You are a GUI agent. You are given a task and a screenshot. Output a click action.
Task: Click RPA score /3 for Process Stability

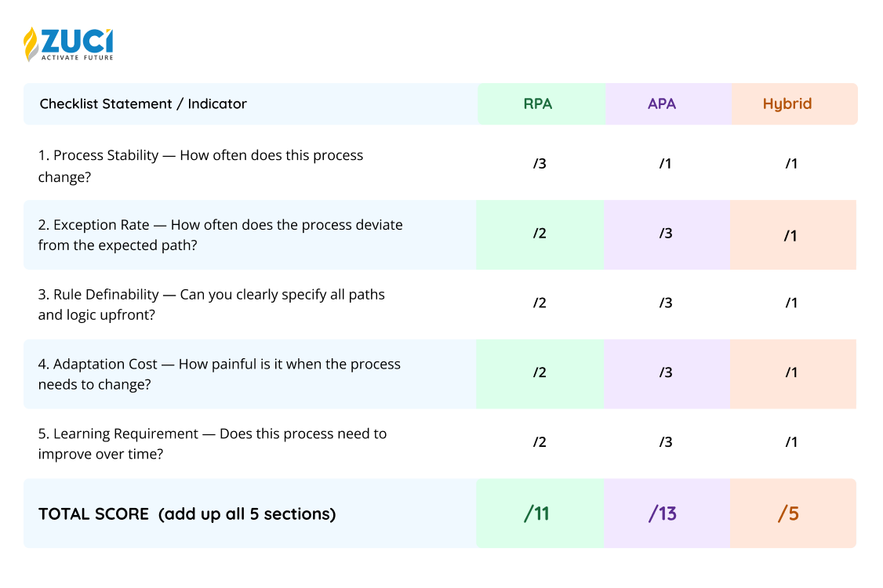(x=540, y=163)
